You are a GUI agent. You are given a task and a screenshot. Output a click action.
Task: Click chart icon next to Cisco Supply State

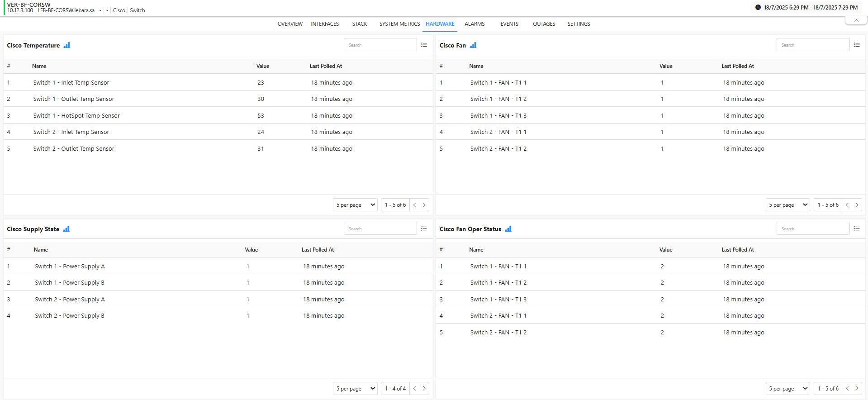66,229
